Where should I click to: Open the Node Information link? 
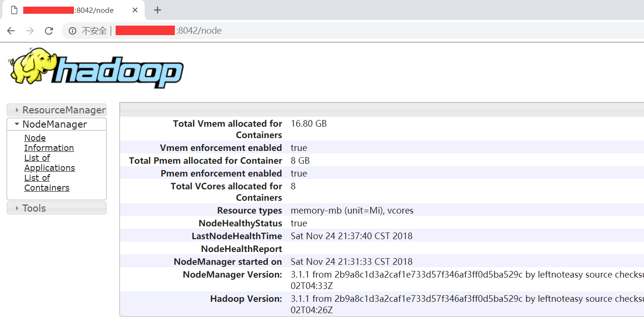(49, 143)
